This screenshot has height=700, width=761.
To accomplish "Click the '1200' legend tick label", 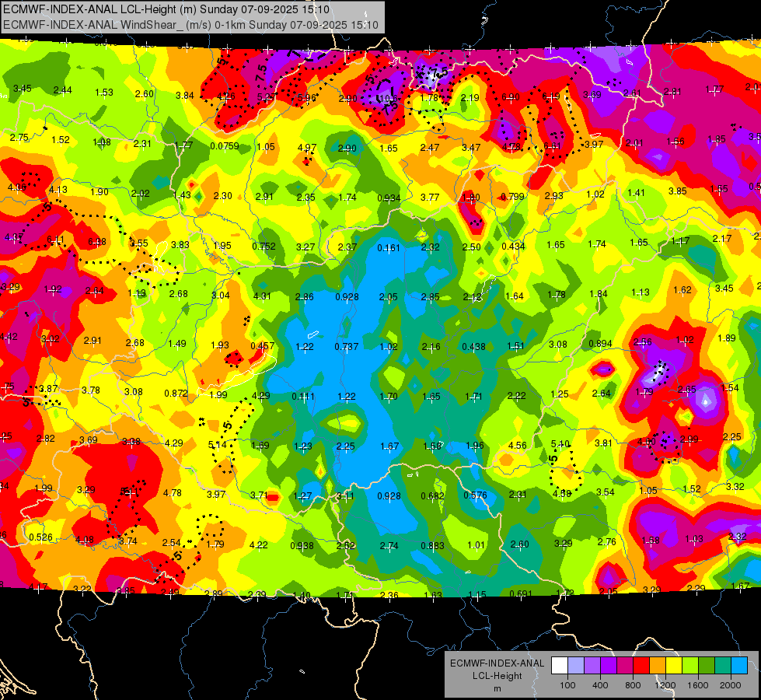I will tap(665, 685).
